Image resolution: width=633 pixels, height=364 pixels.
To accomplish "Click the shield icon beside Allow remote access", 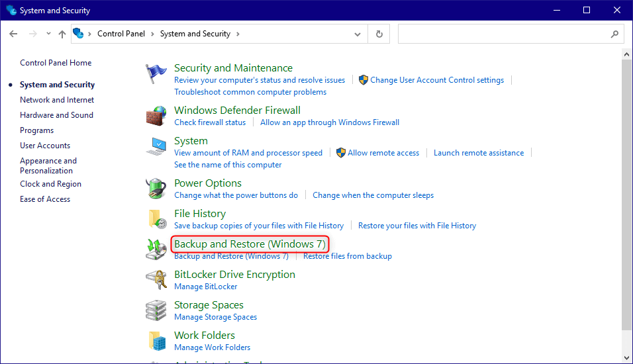I will pos(341,152).
